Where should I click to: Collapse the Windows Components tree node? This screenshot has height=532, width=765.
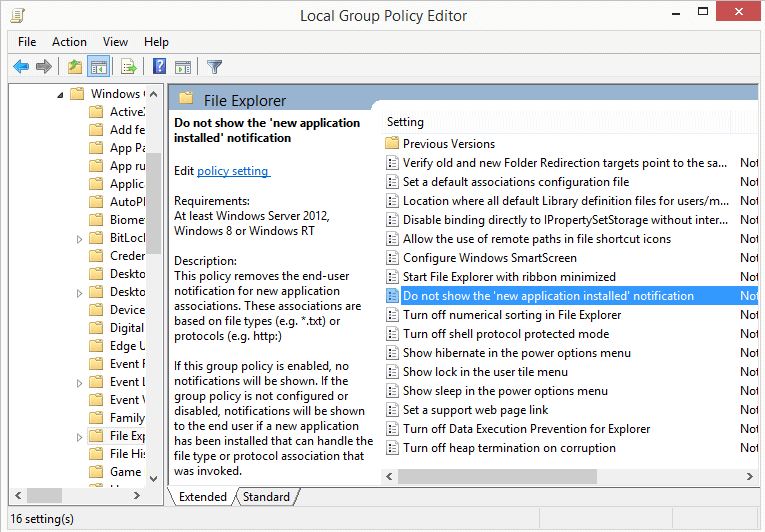pos(62,95)
